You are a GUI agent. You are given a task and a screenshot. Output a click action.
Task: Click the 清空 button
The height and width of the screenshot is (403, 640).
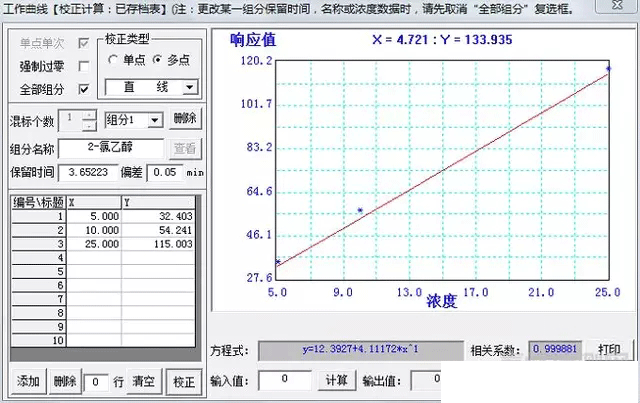coord(144,381)
